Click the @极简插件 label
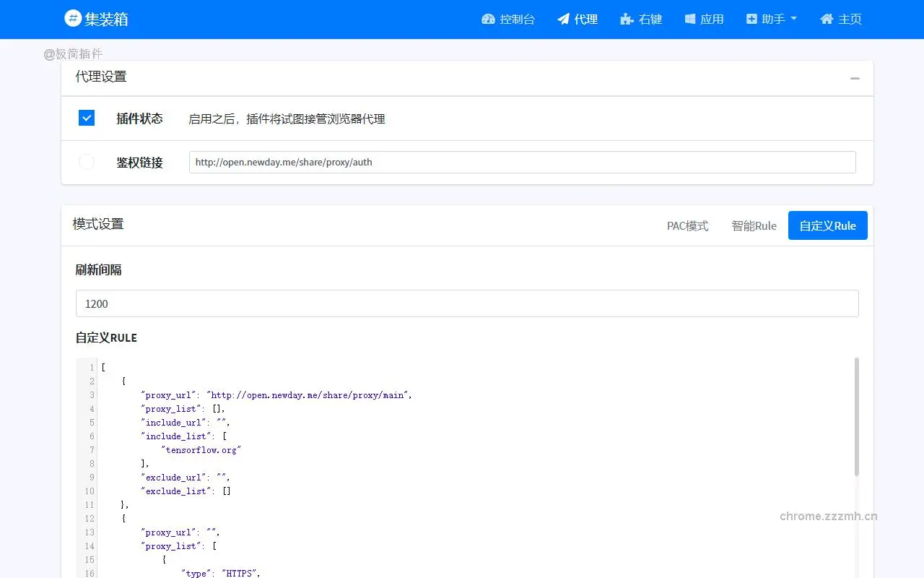Viewport: 924px width, 578px height. (73, 53)
